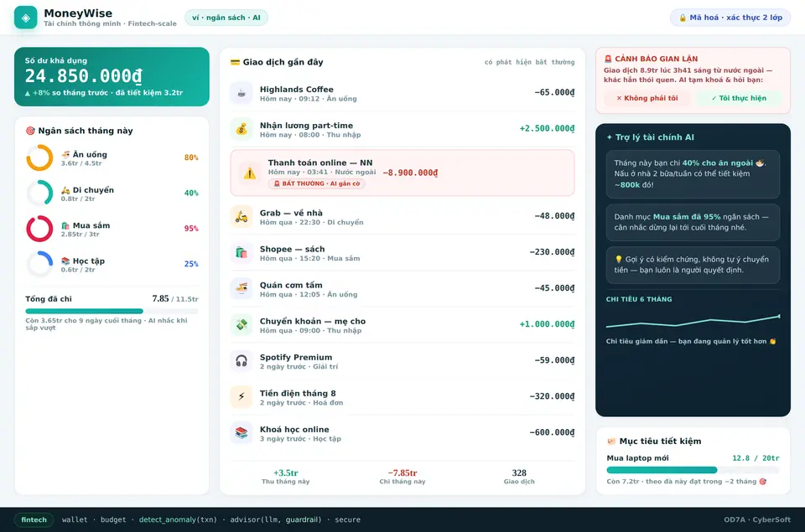Click the 7.85 / 11.5tr total spent value

[x=175, y=298]
